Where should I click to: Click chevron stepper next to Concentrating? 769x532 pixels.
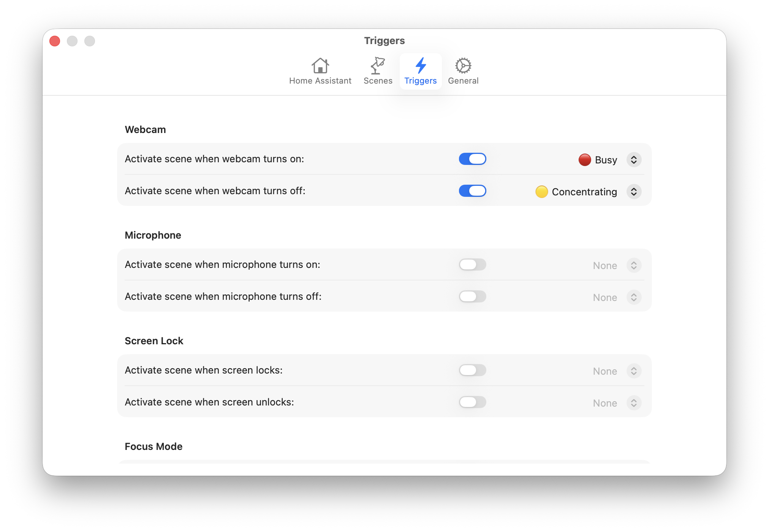tap(634, 192)
